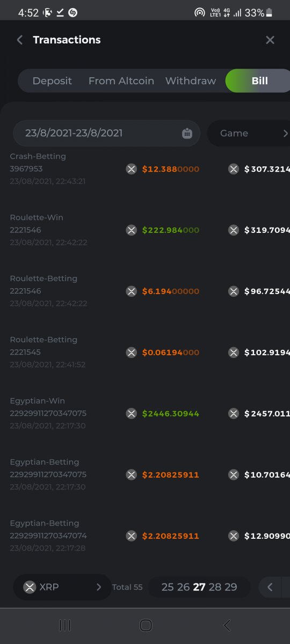The height and width of the screenshot is (644, 290).
Task: Close the Transactions panel with X
Action: pyautogui.click(x=270, y=40)
